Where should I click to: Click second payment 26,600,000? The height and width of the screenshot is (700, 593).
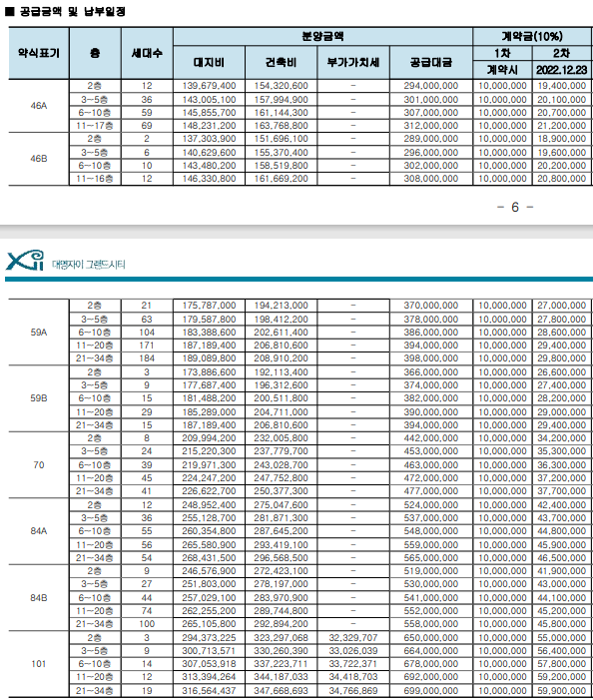(x=561, y=372)
